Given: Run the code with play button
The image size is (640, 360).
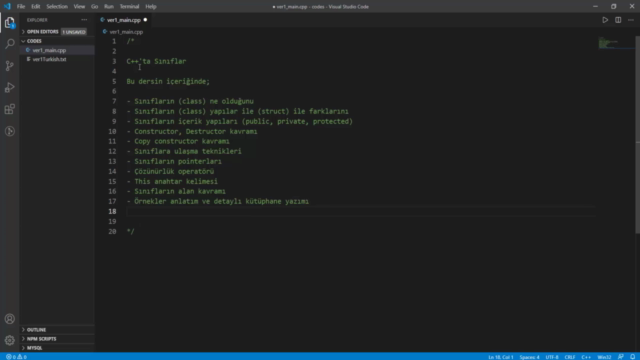Looking at the screenshot, I should click(605, 20).
